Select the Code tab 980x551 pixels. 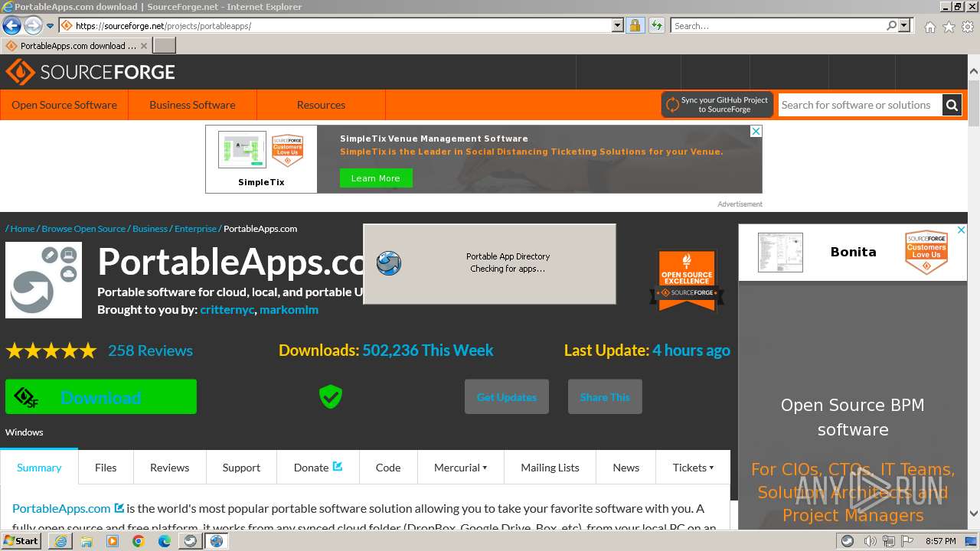(x=388, y=468)
